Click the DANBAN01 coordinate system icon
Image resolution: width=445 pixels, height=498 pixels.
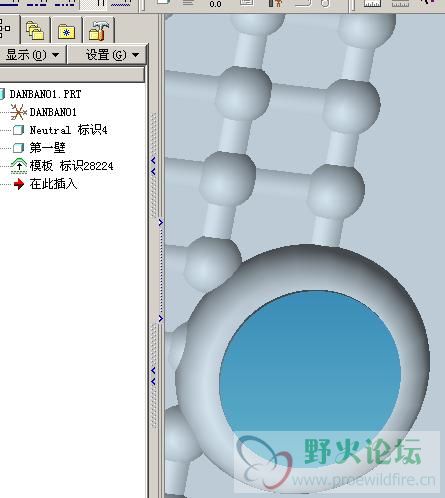(x=18, y=112)
